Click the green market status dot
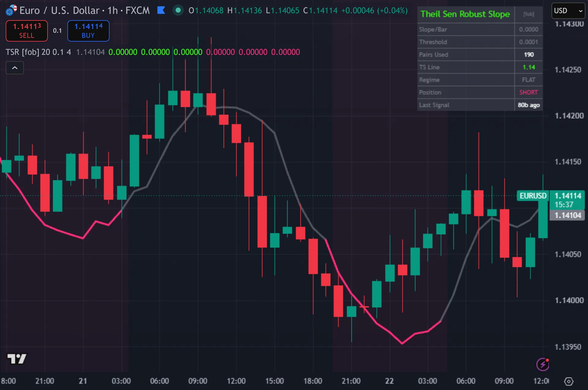Screen dimensions: 588x390 pos(178,10)
